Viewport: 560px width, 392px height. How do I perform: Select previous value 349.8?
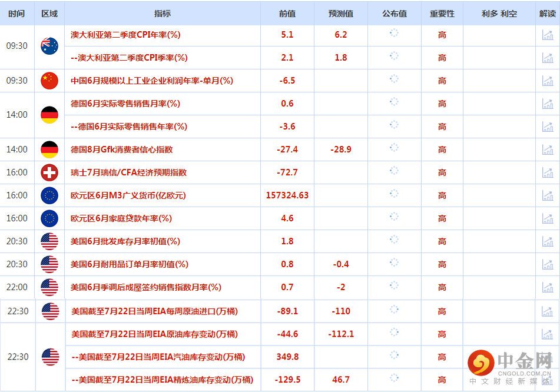tap(287, 357)
